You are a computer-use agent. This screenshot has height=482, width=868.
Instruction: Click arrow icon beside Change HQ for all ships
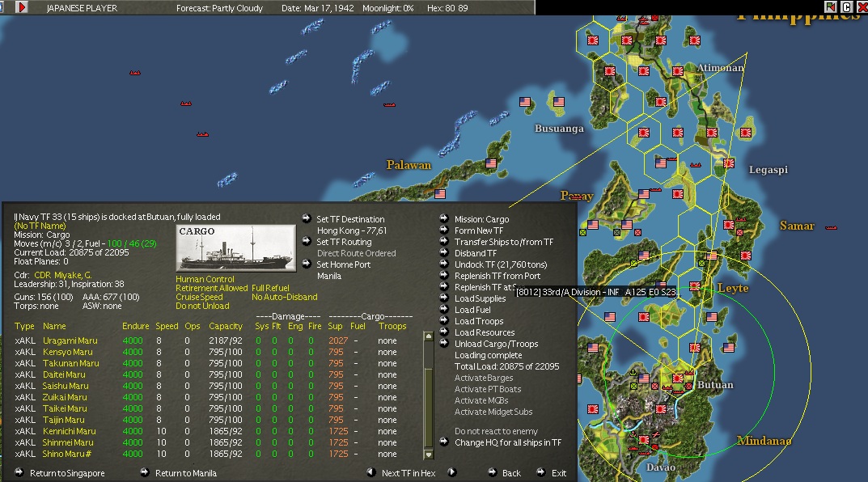point(444,442)
